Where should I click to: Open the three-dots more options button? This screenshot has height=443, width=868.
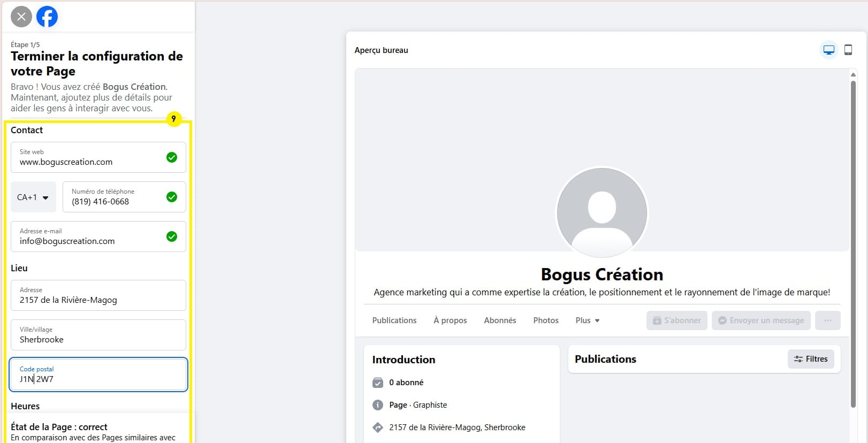[828, 320]
